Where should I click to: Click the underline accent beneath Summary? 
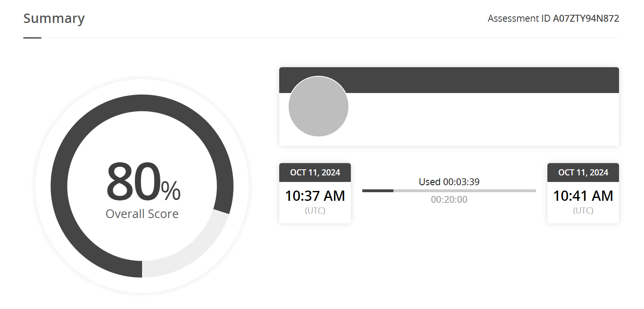click(x=32, y=38)
